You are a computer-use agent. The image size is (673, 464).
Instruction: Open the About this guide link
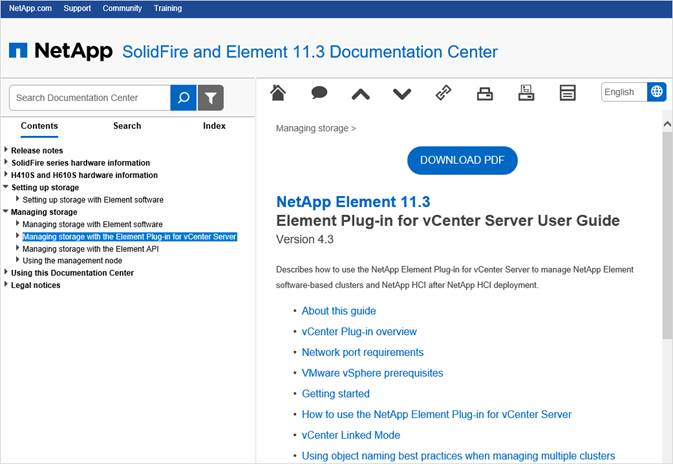click(x=339, y=311)
